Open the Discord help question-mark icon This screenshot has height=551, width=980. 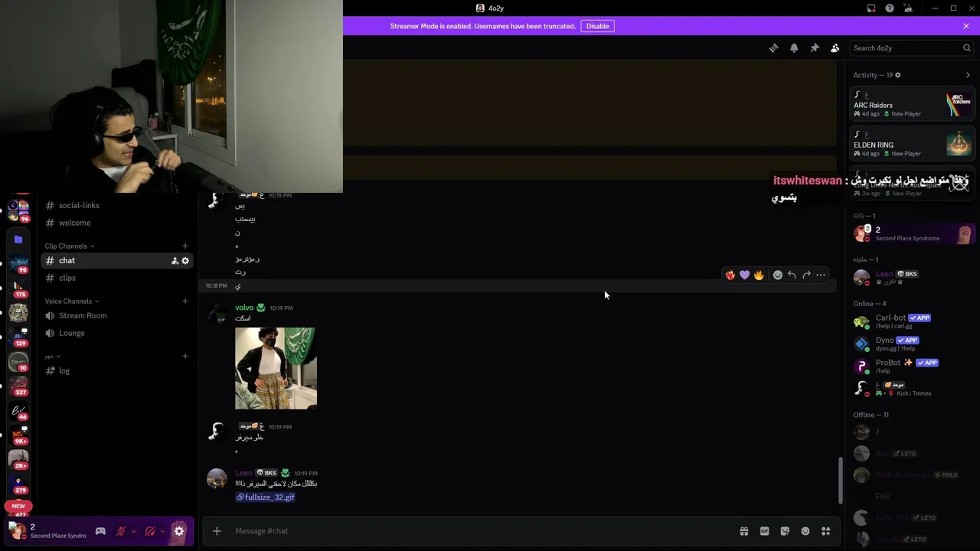[x=890, y=8]
